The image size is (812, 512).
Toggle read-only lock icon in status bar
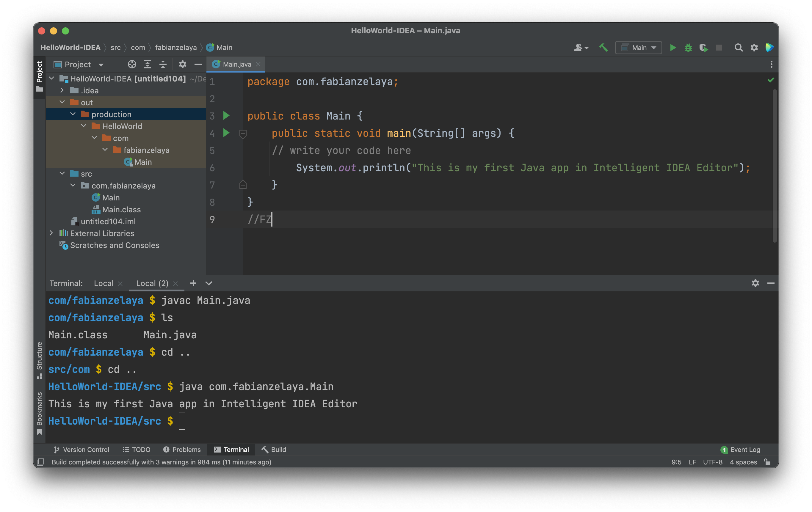[x=767, y=462]
